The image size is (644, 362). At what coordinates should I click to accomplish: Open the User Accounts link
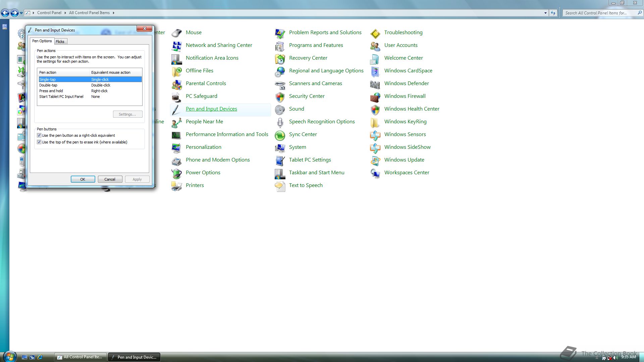pyautogui.click(x=401, y=45)
